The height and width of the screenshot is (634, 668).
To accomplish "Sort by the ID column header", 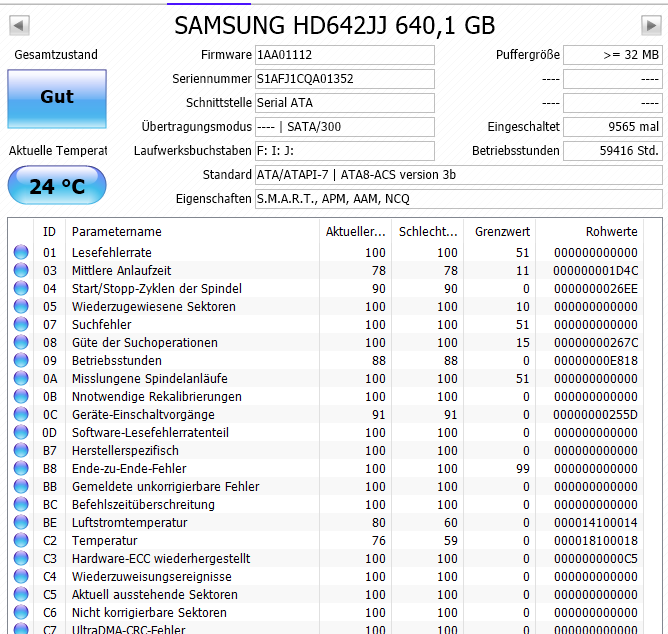I will [49, 232].
